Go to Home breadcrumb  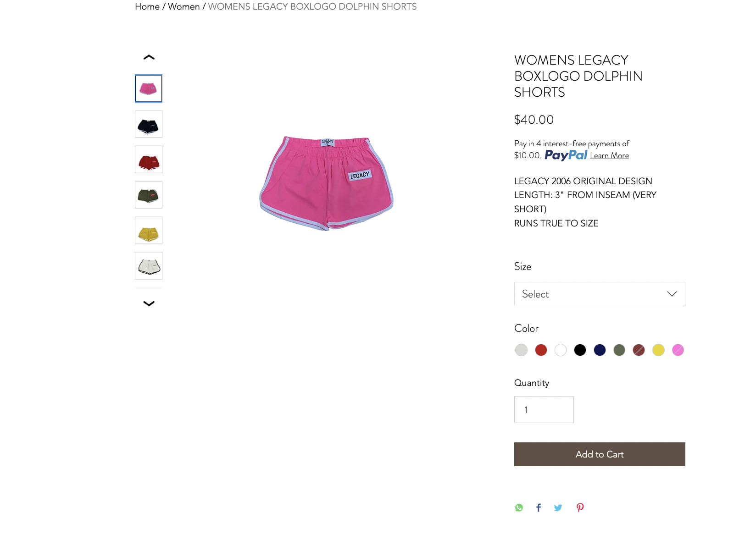pos(147,6)
